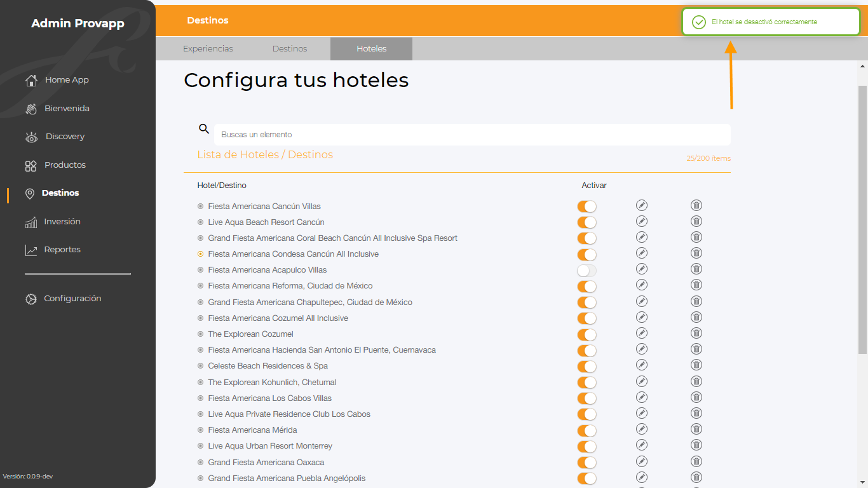This screenshot has width=868, height=488.
Task: Edit The Explorean Cozumel hotel
Action: pos(642,333)
